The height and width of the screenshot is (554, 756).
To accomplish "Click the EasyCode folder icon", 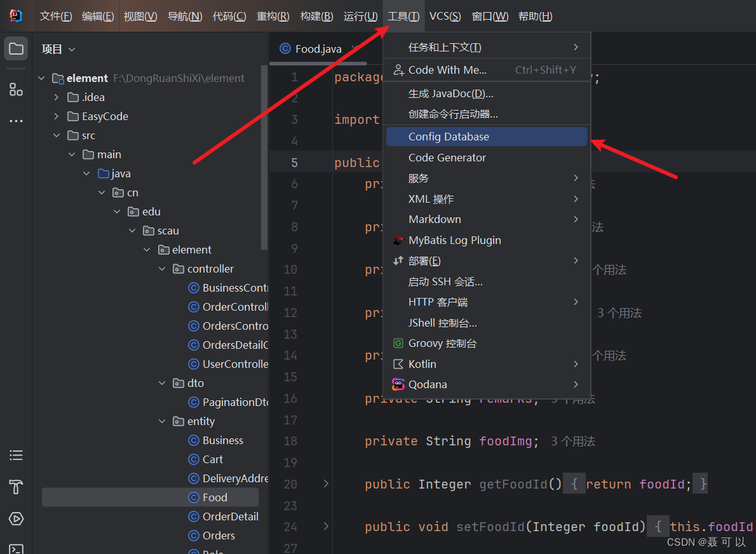I will pyautogui.click(x=73, y=116).
